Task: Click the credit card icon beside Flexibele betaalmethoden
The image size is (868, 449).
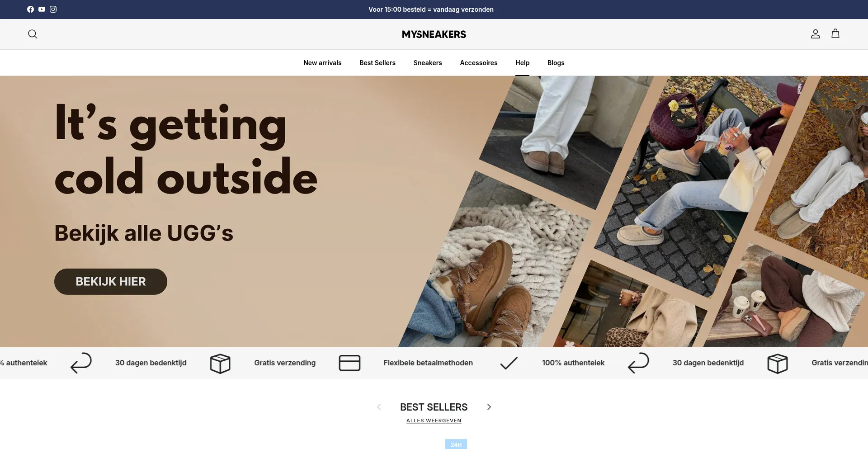Action: pyautogui.click(x=349, y=363)
